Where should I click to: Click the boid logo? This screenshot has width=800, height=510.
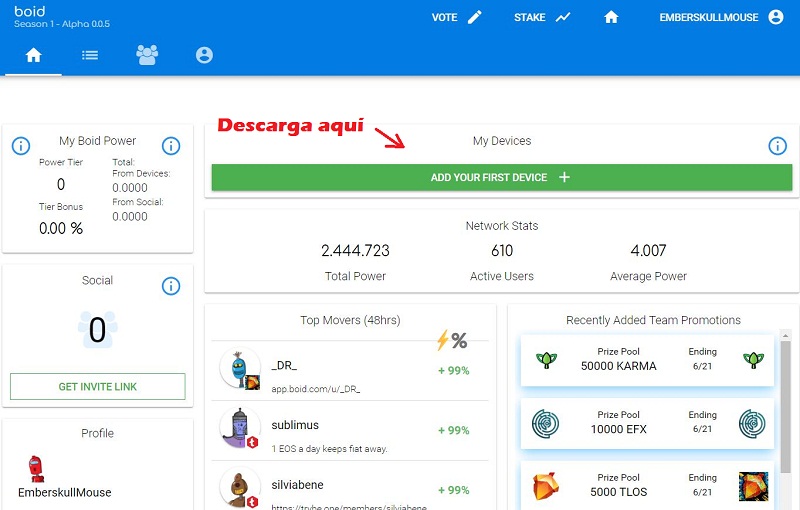pos(30,11)
